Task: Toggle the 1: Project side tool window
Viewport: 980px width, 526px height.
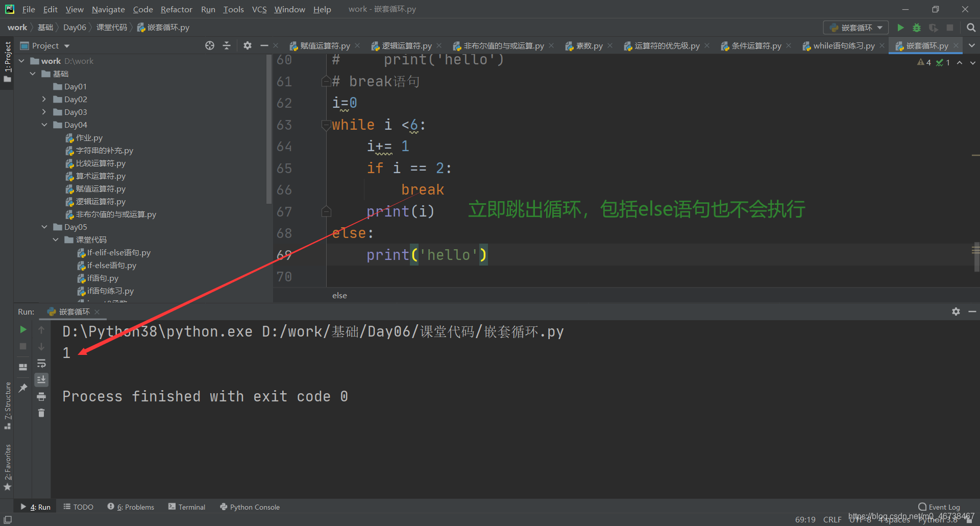Action: 7,61
